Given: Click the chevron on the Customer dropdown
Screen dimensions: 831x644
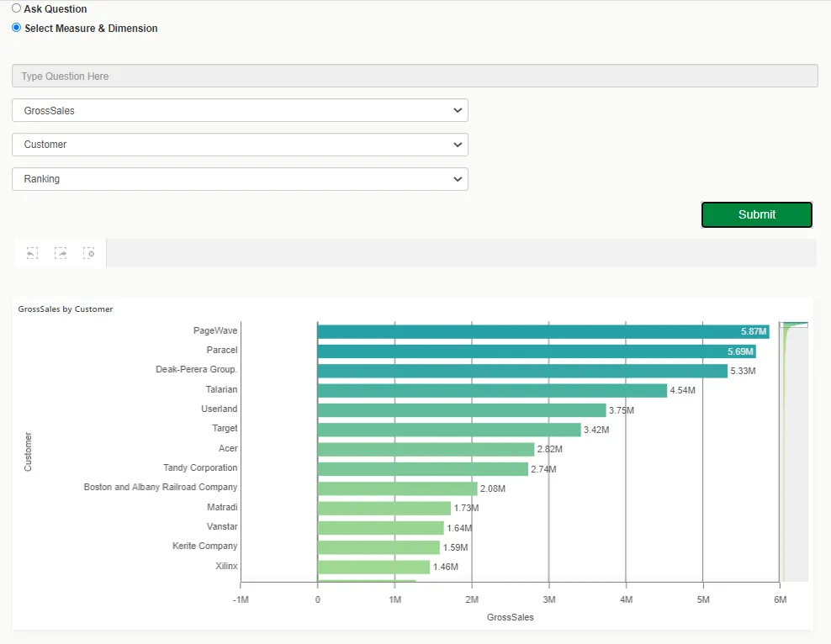Looking at the screenshot, I should 457,144.
